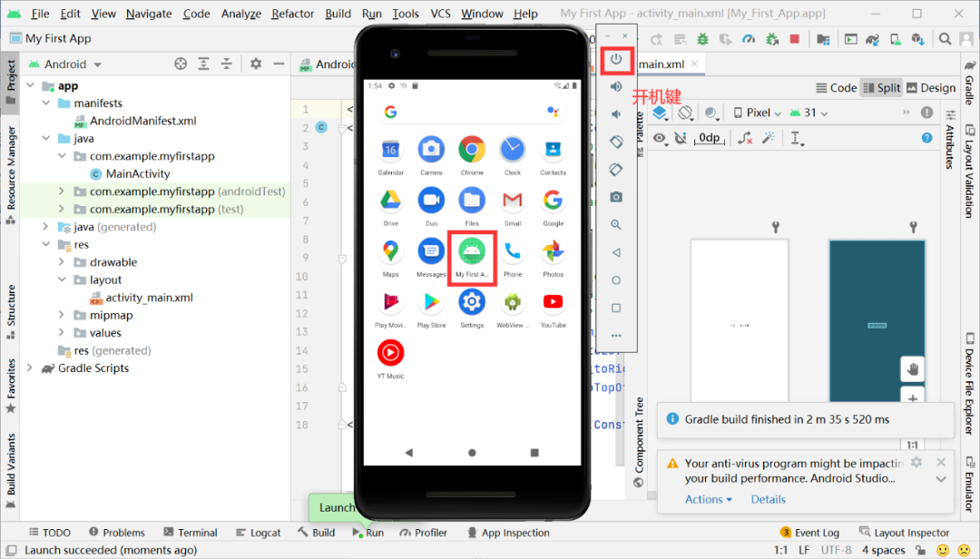Viewport: 980px width, 559px height.
Task: Collapse all in the project tree toolbar
Action: click(227, 64)
